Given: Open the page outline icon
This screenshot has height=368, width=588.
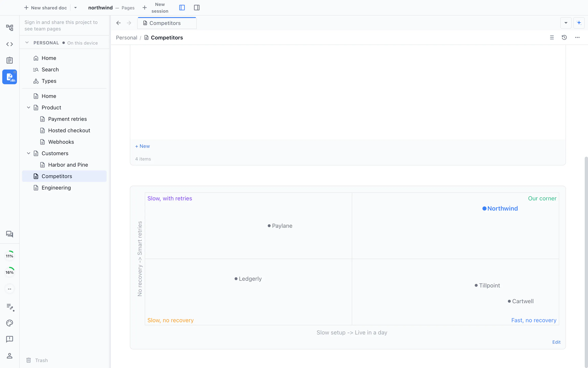Looking at the screenshot, I should point(552,37).
